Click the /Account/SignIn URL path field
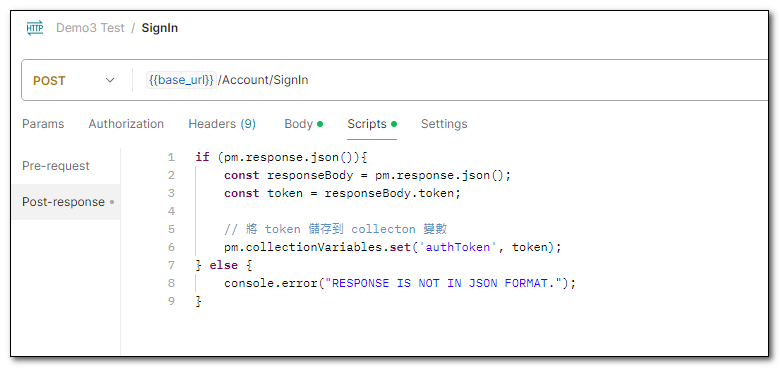This screenshot has height=368, width=780. point(263,80)
